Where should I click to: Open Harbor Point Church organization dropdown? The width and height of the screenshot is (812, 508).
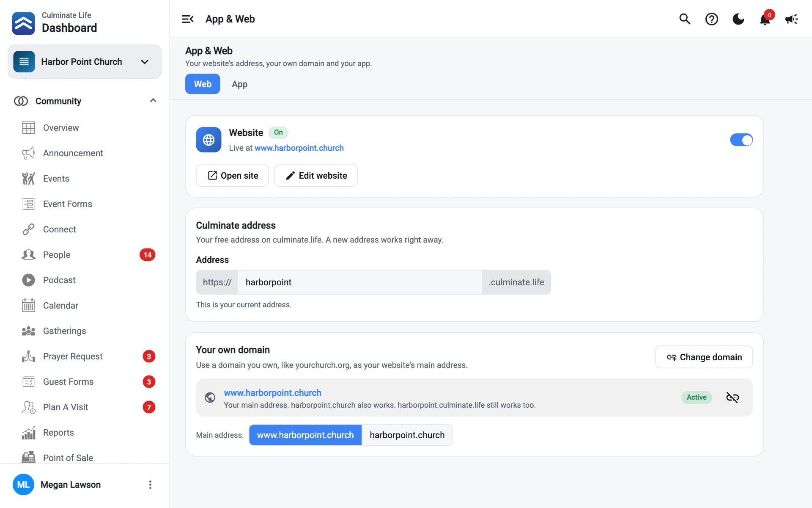85,62
